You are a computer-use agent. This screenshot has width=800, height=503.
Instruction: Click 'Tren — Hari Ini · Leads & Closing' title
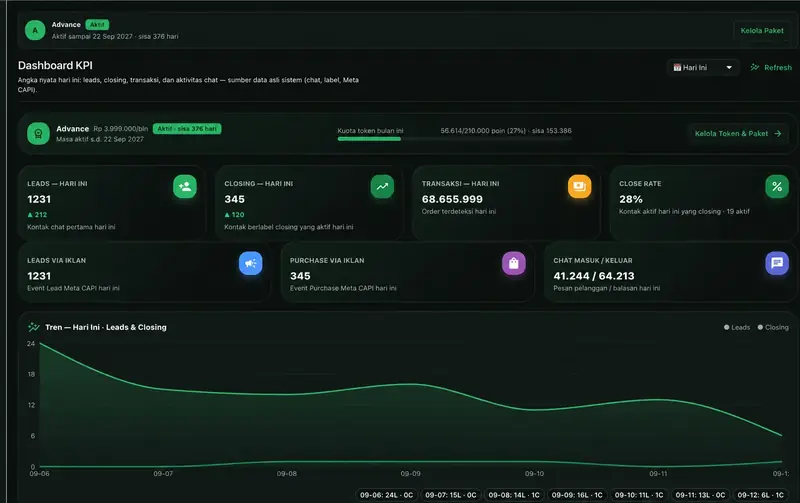[x=106, y=327]
